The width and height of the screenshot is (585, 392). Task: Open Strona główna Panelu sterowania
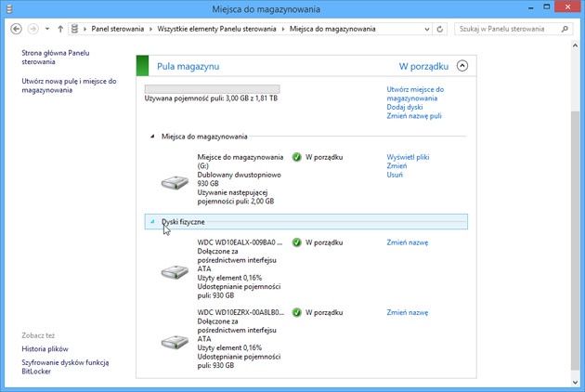pos(55,57)
